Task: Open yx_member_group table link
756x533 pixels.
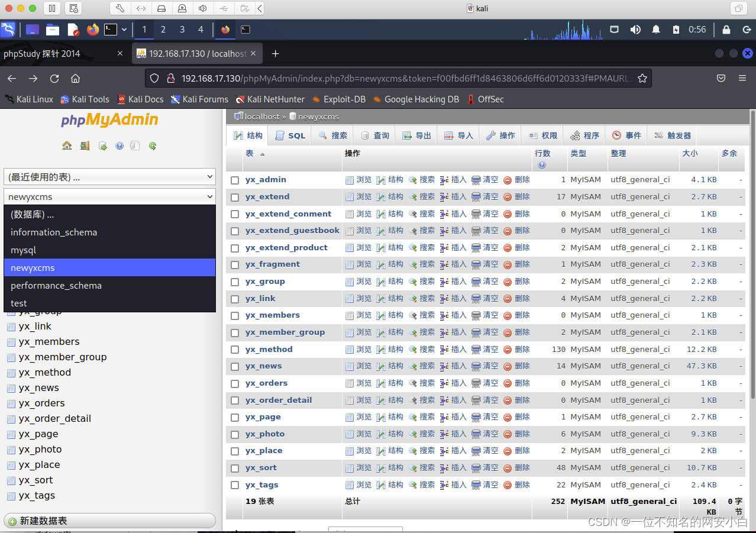Action: pos(285,332)
